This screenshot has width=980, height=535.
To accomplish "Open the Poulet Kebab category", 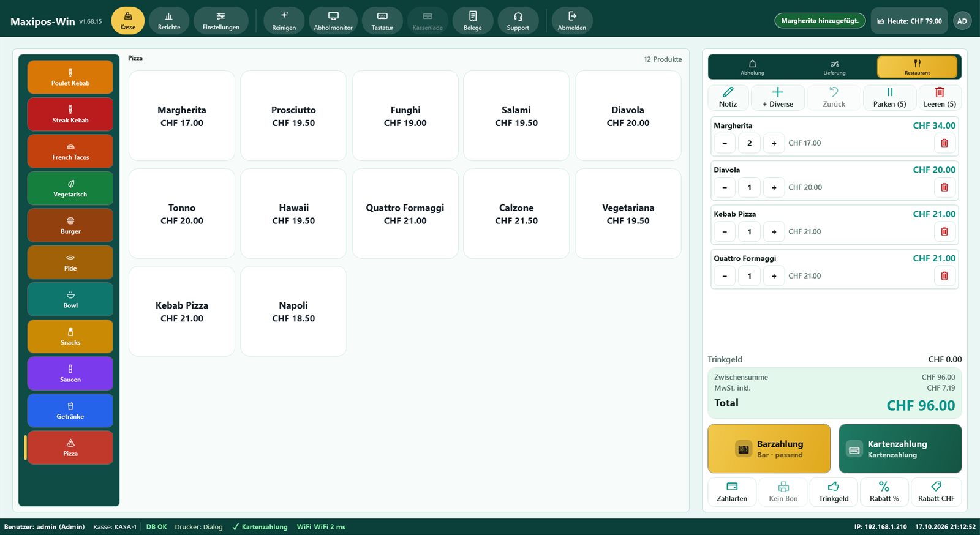I will pyautogui.click(x=70, y=77).
